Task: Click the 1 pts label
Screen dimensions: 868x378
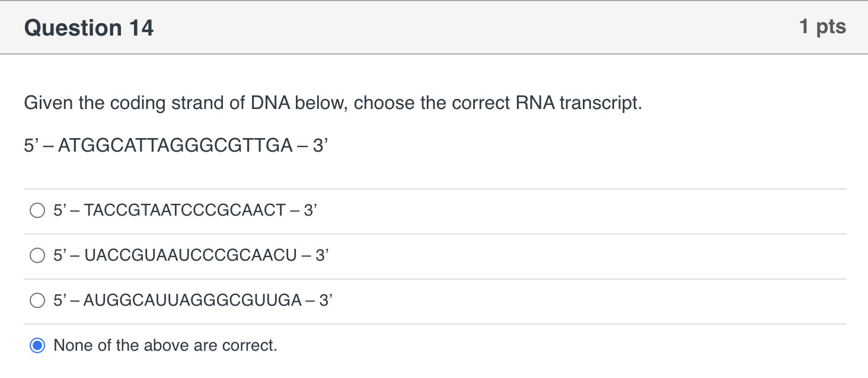Action: point(823,26)
